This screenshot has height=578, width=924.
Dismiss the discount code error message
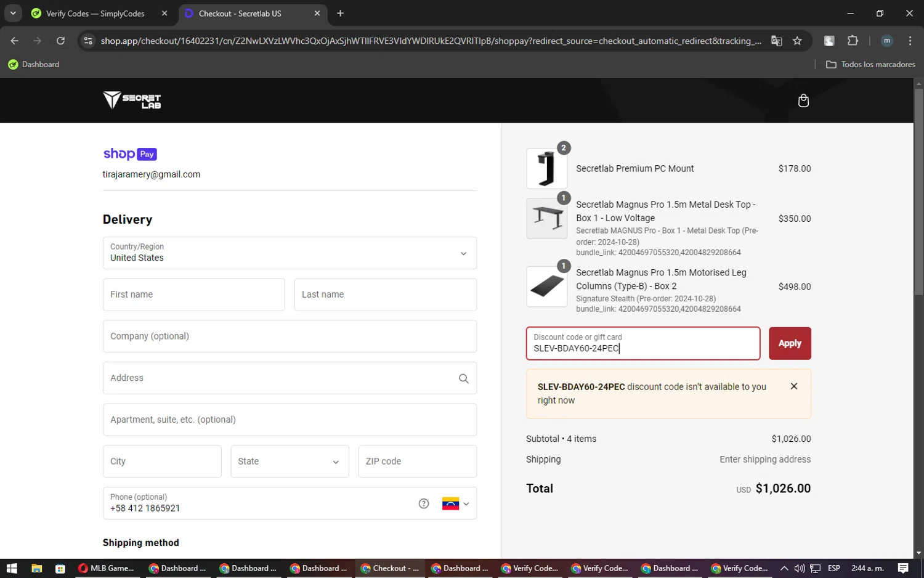point(793,386)
